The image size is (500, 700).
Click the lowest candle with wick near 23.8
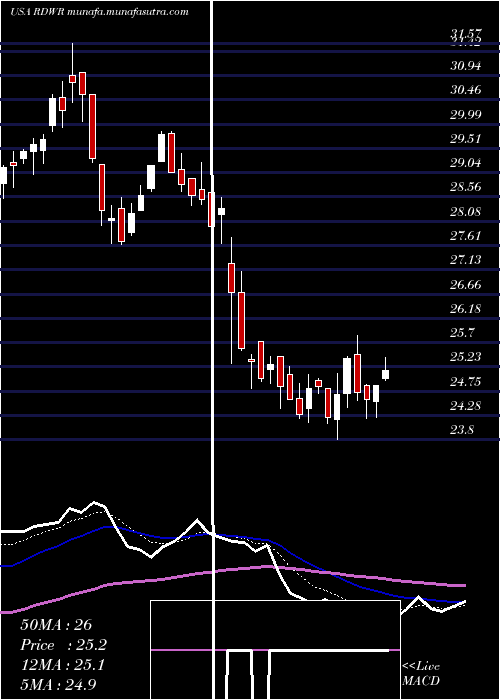[x=337, y=407]
